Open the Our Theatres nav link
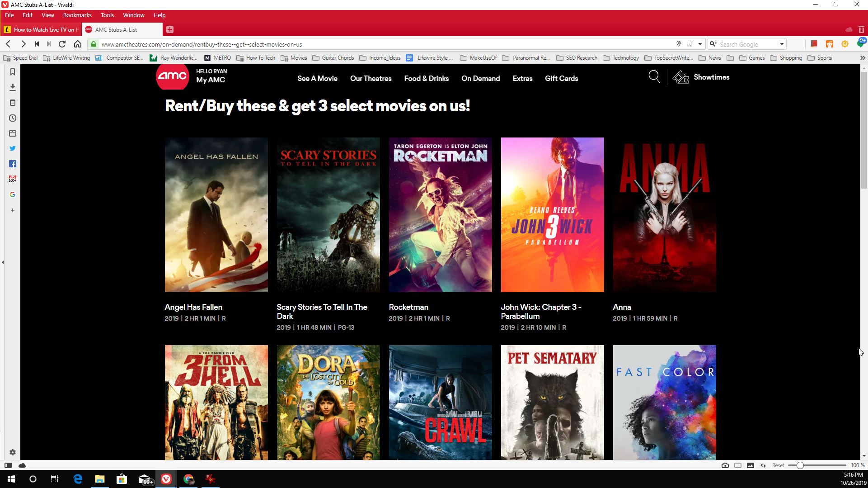 (x=371, y=78)
